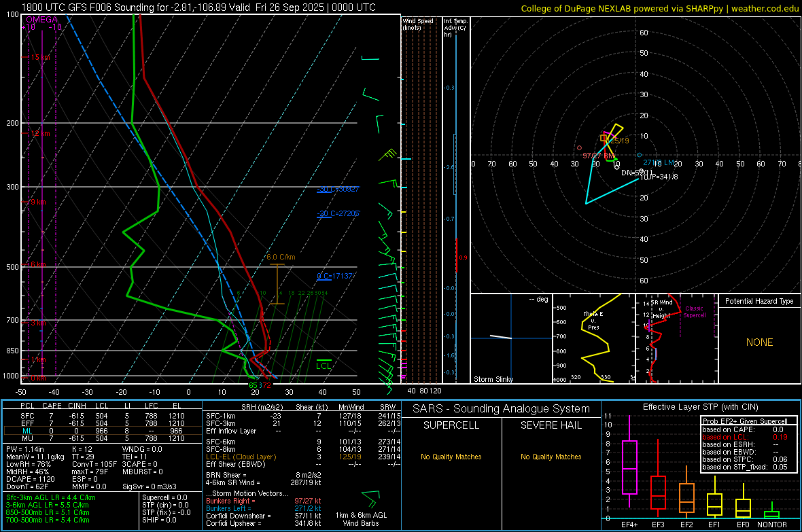Click the '15 km' height marker
The height and width of the screenshot is (532, 802).
40,57
